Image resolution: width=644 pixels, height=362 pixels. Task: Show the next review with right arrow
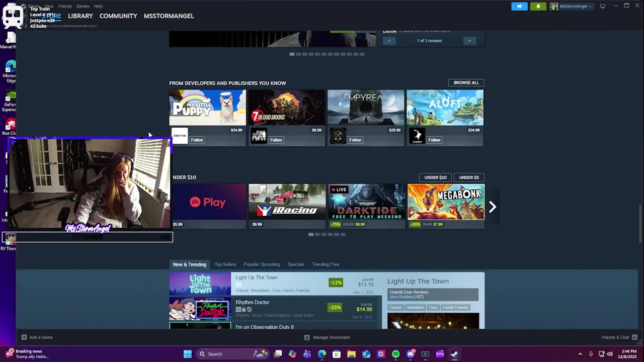coord(469,41)
